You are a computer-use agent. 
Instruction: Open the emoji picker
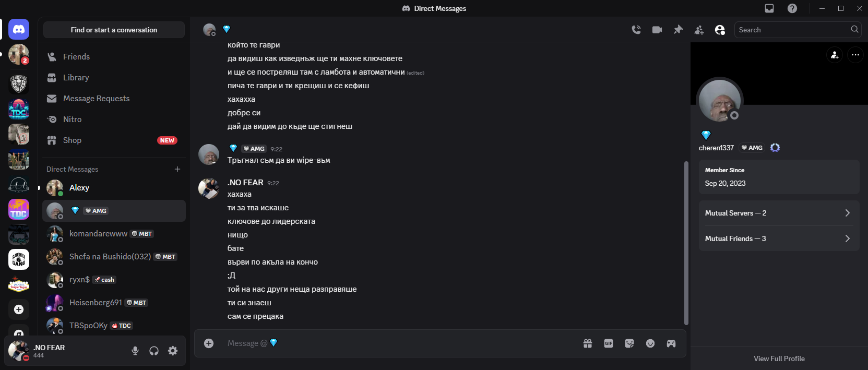pos(650,343)
